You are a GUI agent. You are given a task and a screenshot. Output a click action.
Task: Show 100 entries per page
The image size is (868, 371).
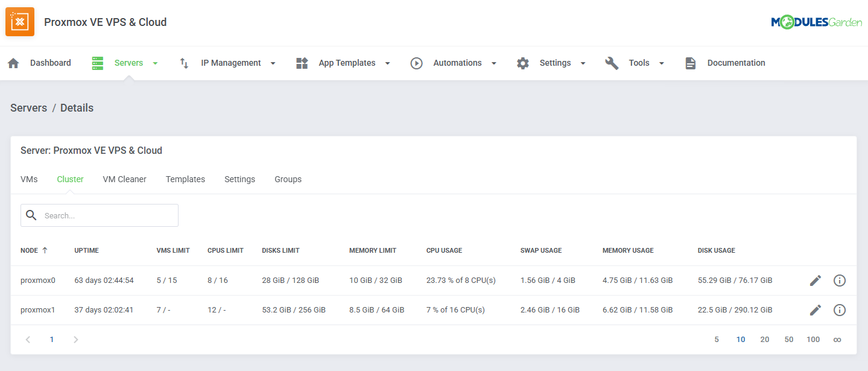click(x=813, y=340)
